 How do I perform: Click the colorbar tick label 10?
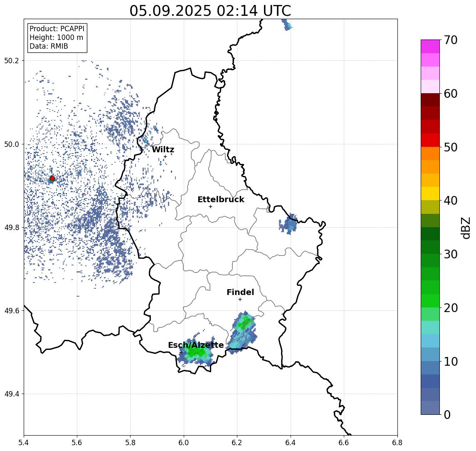451,362
